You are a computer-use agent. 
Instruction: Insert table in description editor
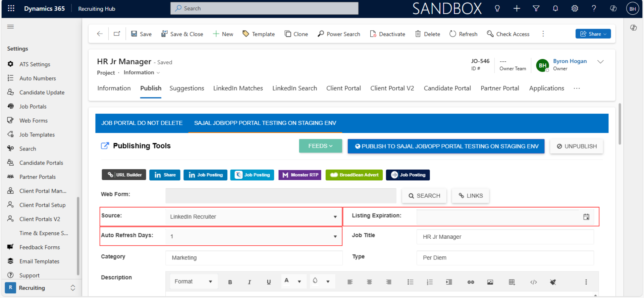(512, 282)
